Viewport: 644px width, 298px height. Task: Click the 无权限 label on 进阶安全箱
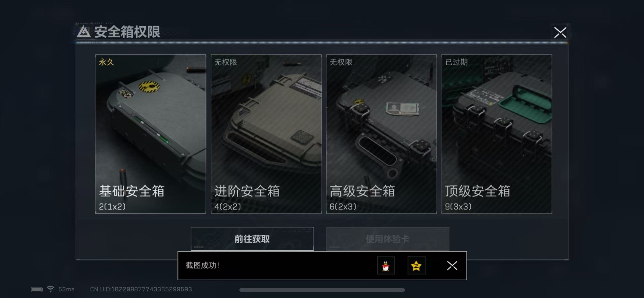[x=226, y=62]
